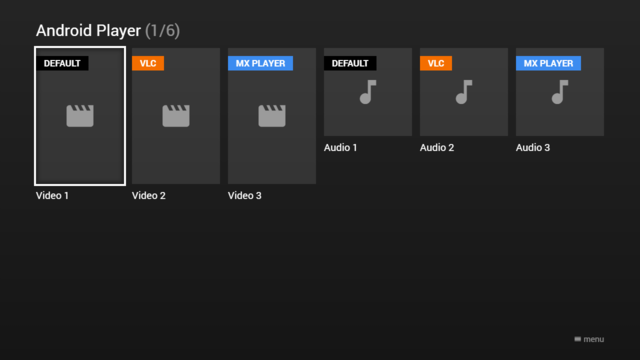Click the orange VLC badge on Video 2
640x360 pixels.
point(148,63)
